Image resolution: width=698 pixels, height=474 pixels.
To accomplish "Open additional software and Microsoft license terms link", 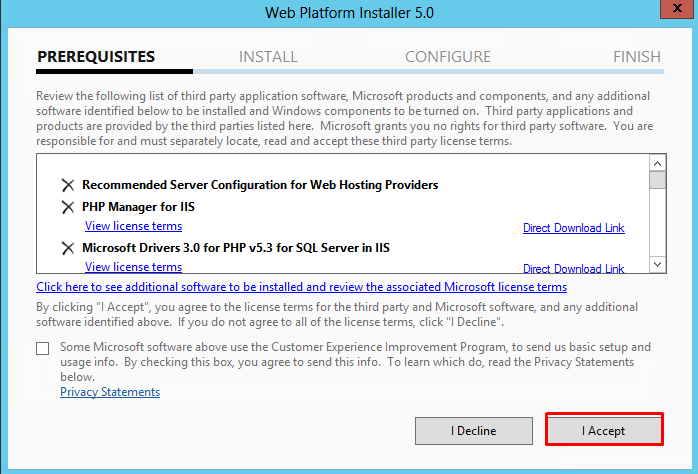I will tap(301, 287).
